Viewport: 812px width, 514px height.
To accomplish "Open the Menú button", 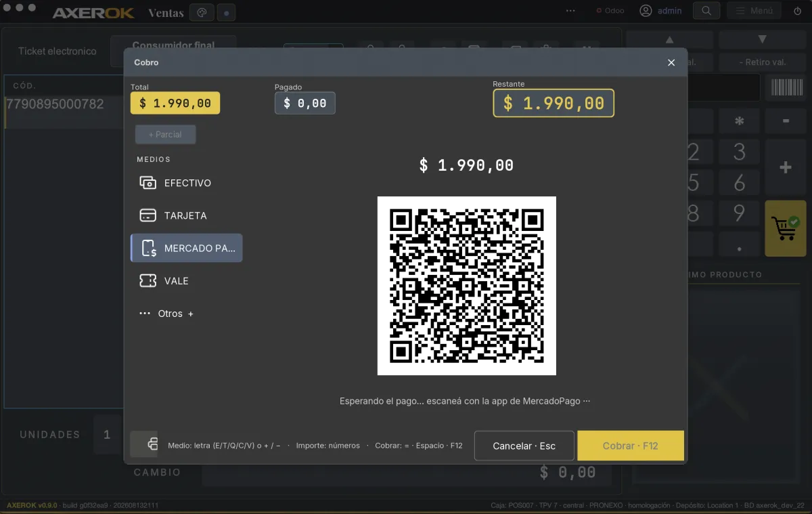I will (x=754, y=11).
